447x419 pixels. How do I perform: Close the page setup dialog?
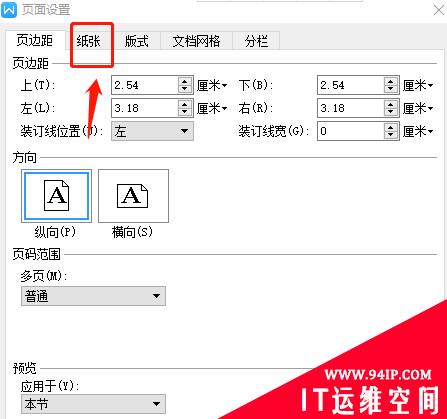click(x=439, y=10)
